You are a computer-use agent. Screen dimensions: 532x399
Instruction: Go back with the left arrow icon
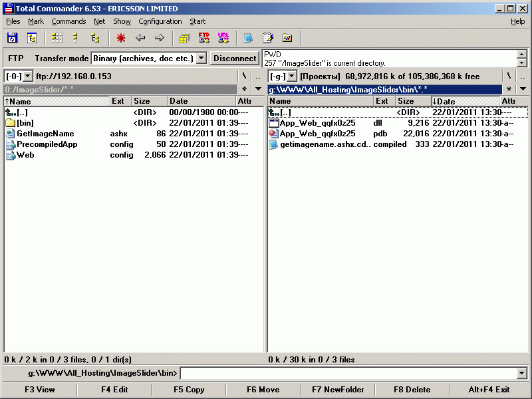[140, 38]
